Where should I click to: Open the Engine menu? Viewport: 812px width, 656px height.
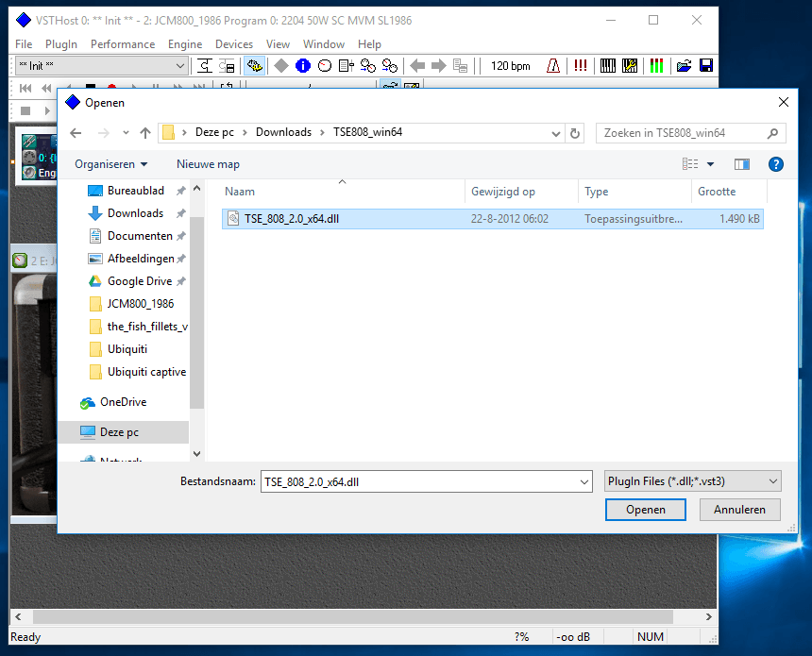pyautogui.click(x=185, y=44)
